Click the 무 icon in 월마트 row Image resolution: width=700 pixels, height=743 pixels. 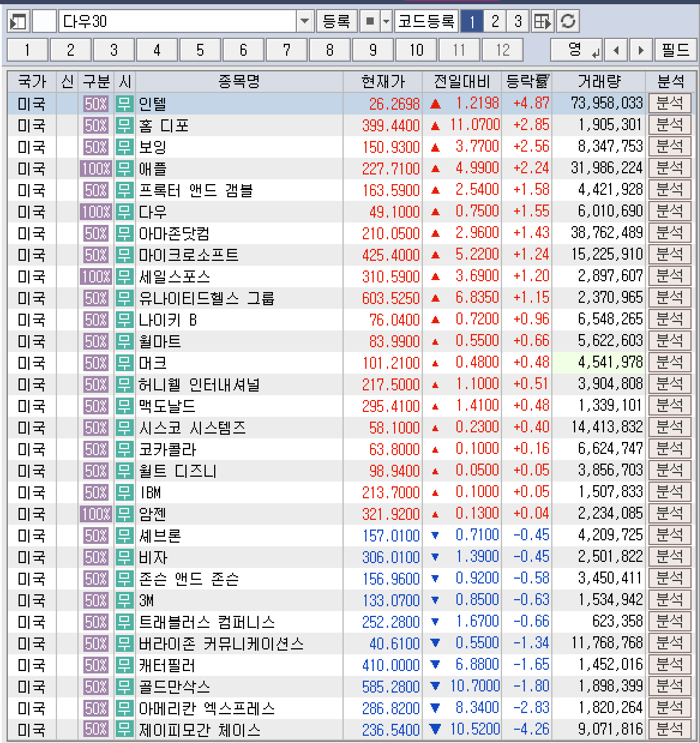coord(124,341)
